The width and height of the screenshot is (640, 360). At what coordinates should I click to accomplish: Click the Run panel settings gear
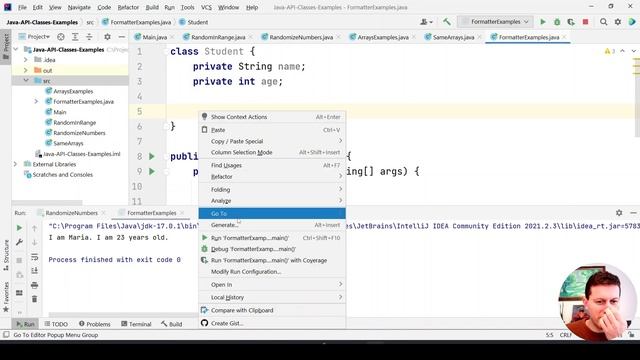[619, 213]
